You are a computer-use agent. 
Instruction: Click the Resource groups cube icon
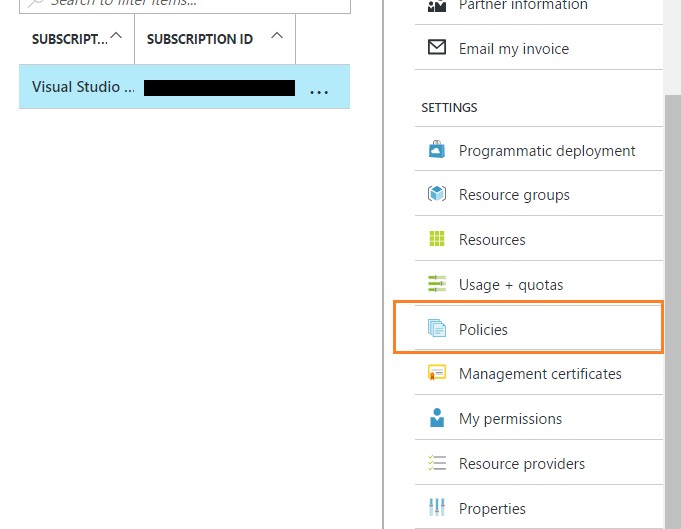[x=436, y=194]
